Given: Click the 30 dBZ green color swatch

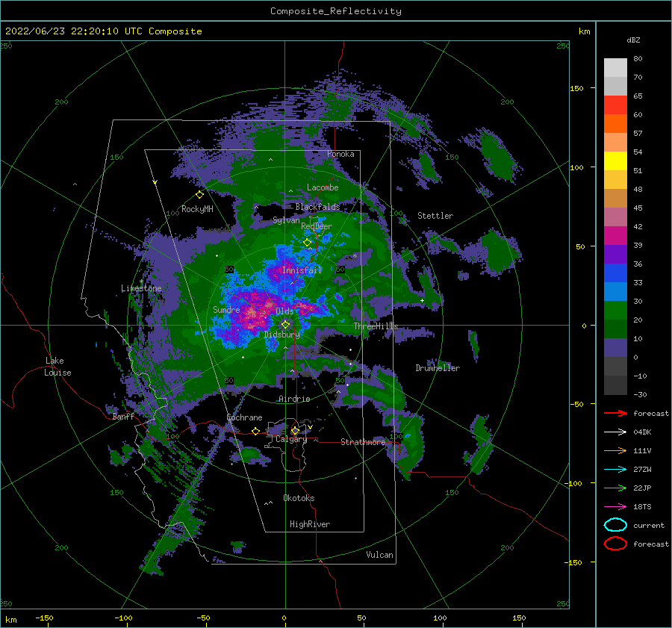Looking at the screenshot, I should (615, 311).
